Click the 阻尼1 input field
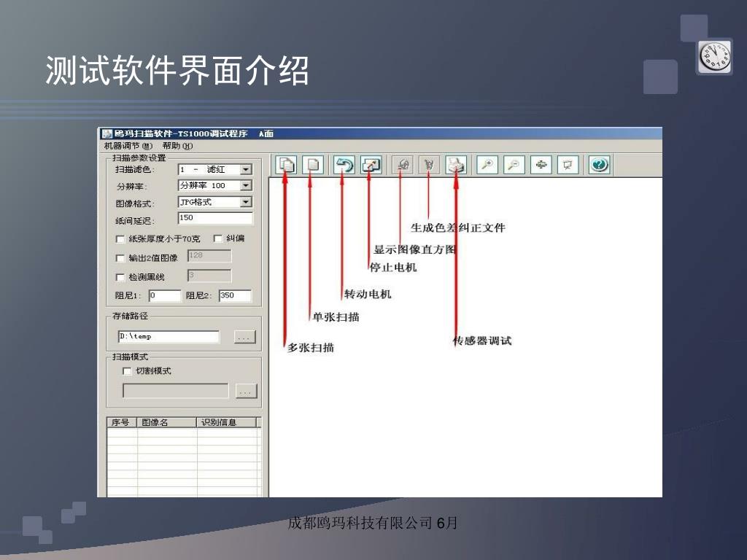The image size is (747, 560). pos(165,296)
